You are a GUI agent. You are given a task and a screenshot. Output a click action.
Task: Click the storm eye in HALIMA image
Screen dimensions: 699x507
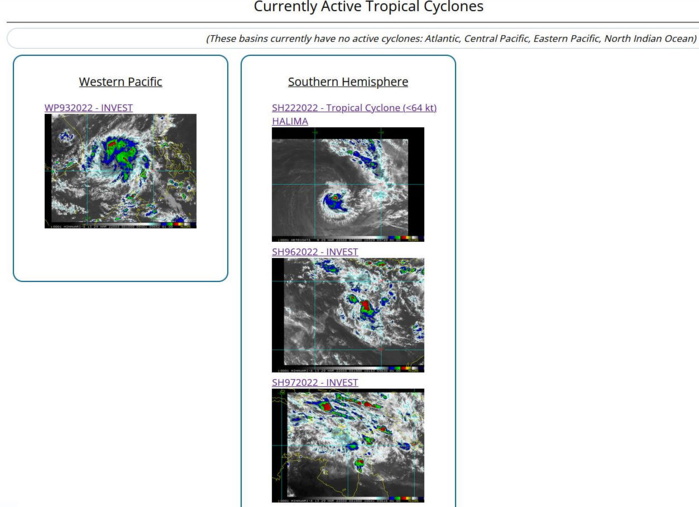[333, 202]
